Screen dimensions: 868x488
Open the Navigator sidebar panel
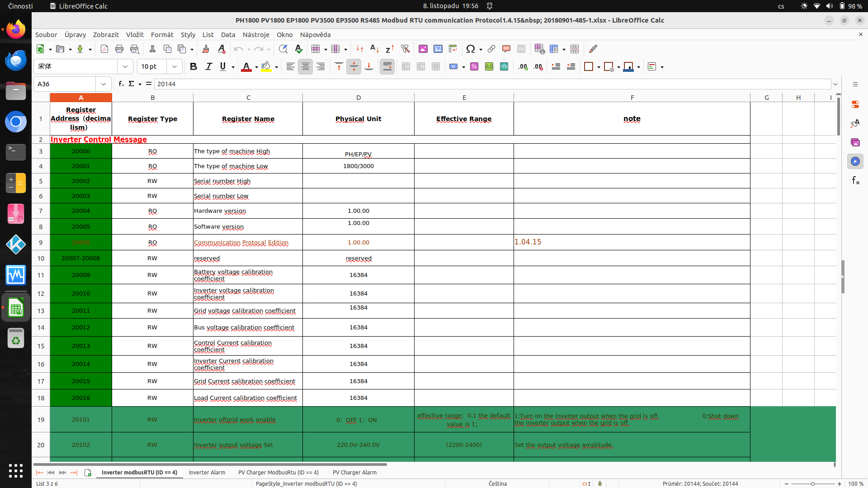click(x=855, y=161)
